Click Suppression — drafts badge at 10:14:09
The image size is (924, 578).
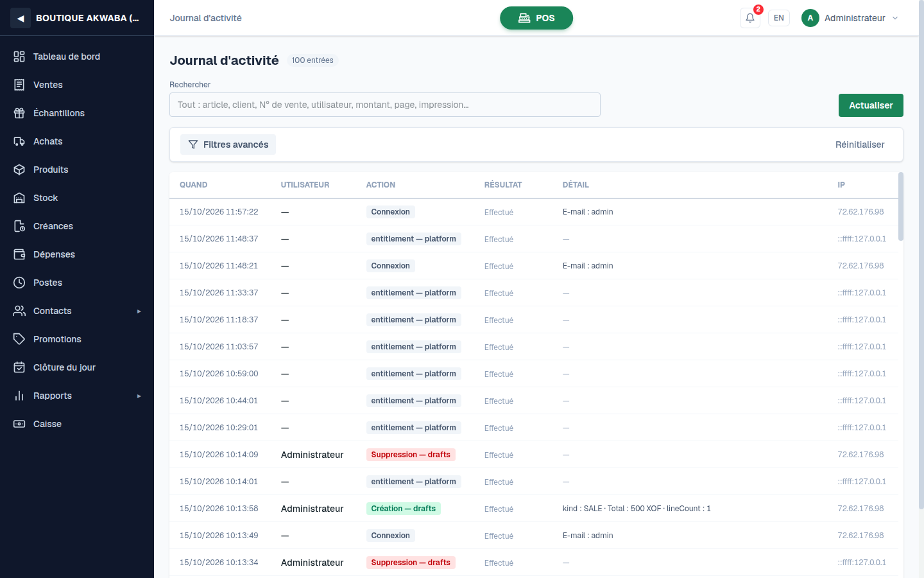(411, 455)
